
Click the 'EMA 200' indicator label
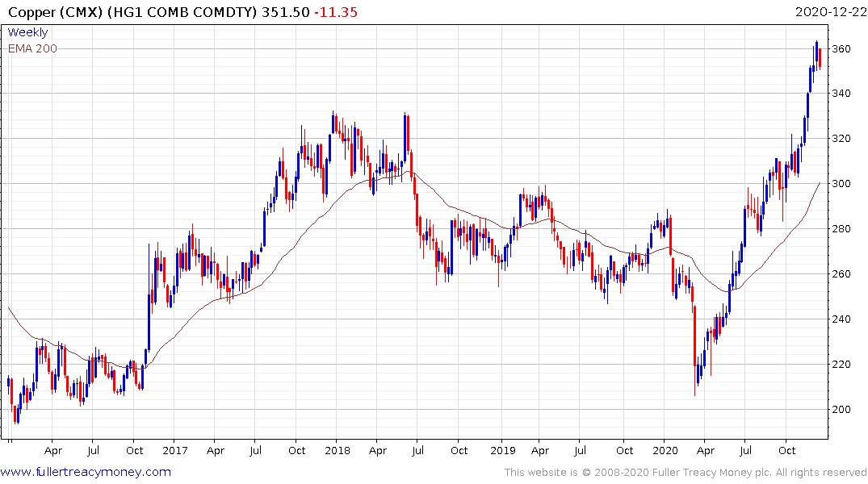pos(32,48)
